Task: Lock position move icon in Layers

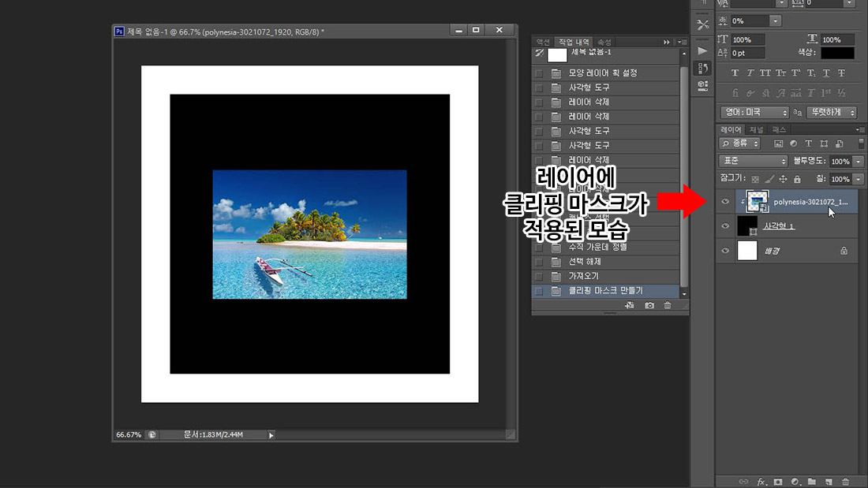Action: click(x=783, y=179)
